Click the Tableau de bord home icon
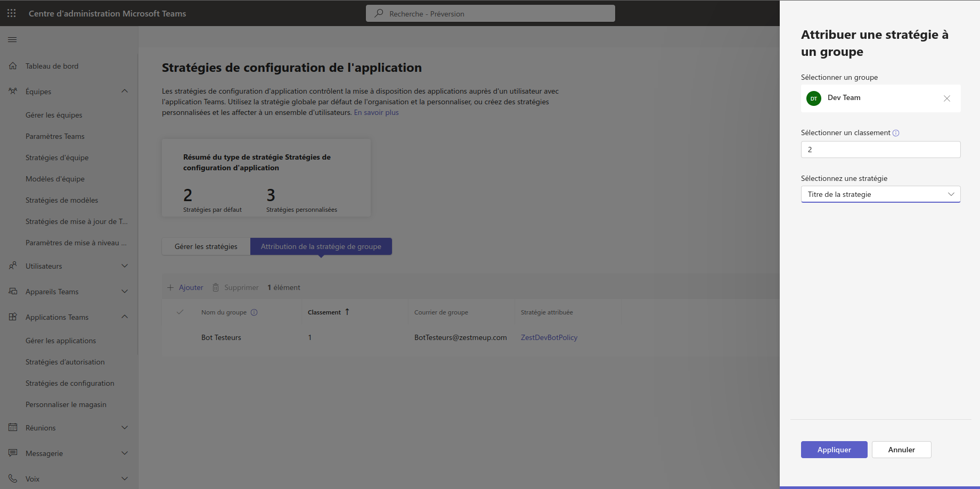Viewport: 980px width, 489px height. point(13,66)
